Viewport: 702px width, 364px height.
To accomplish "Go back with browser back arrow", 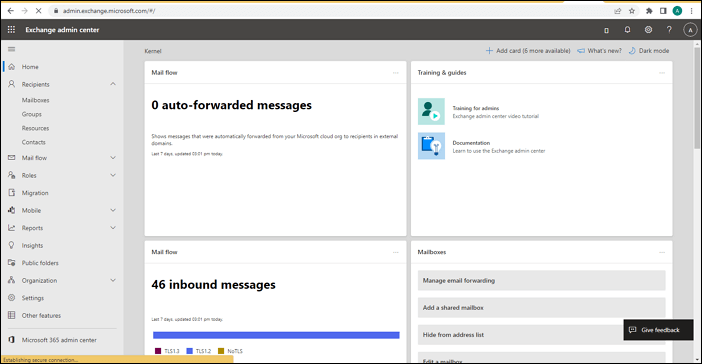I will pyautogui.click(x=10, y=11).
